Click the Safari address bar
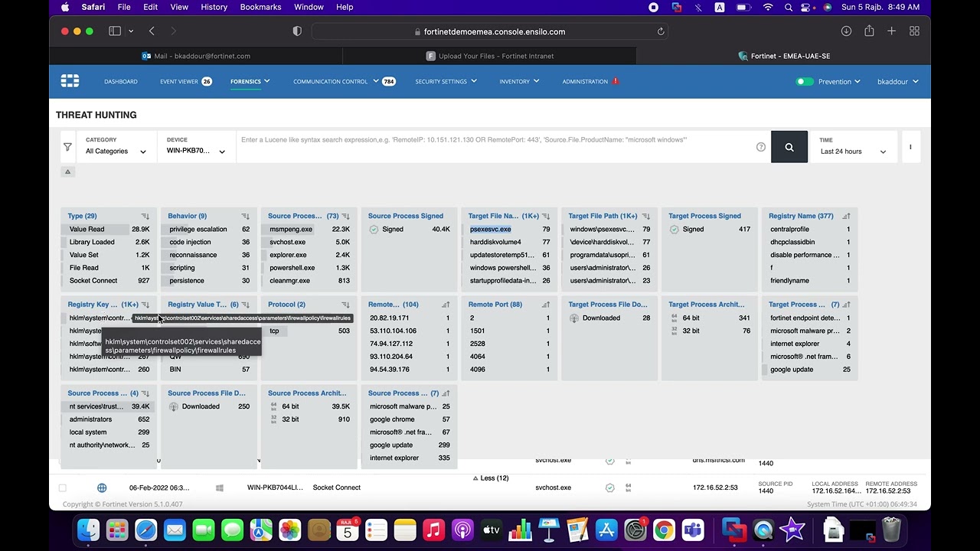The image size is (980, 551). [490, 31]
